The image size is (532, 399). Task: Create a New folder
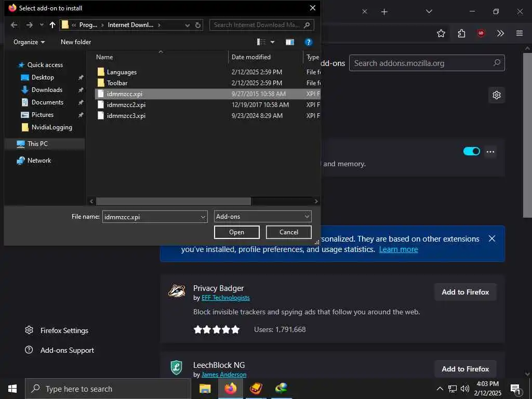click(x=76, y=42)
